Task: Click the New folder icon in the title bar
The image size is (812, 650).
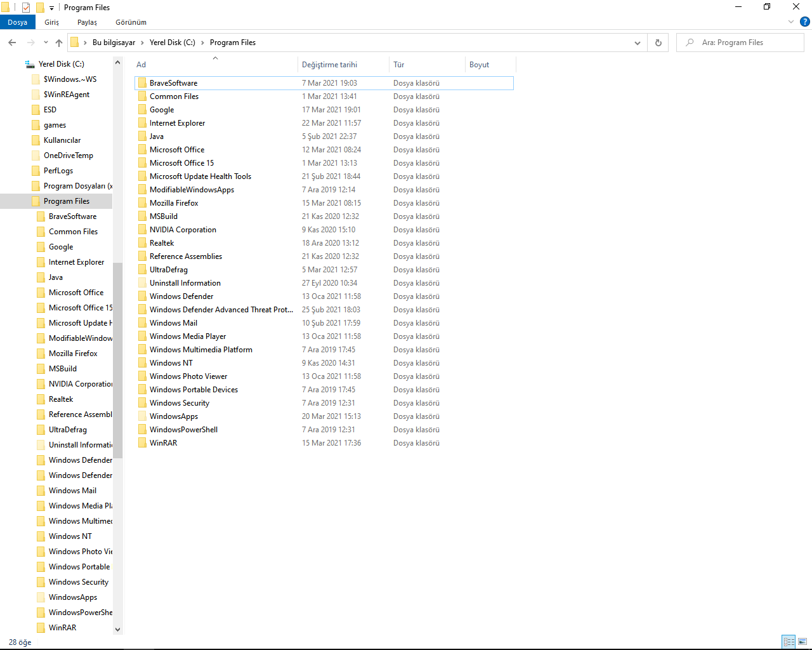Action: coord(40,8)
